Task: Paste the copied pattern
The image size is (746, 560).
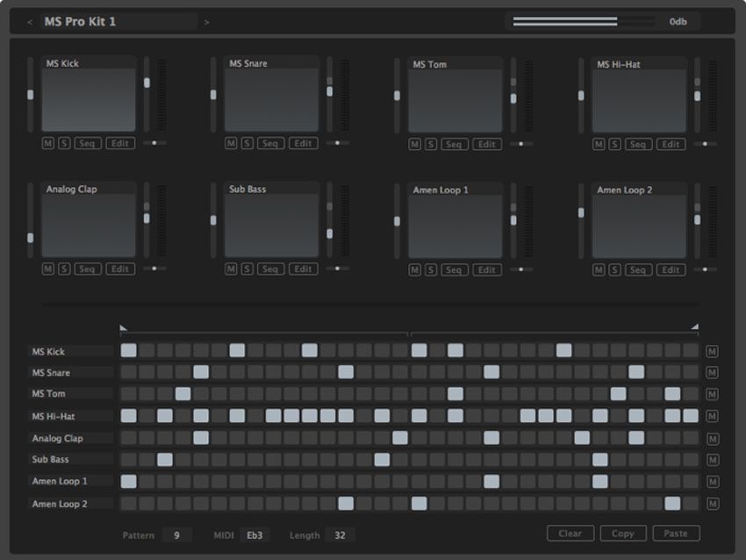Action: tap(676, 533)
